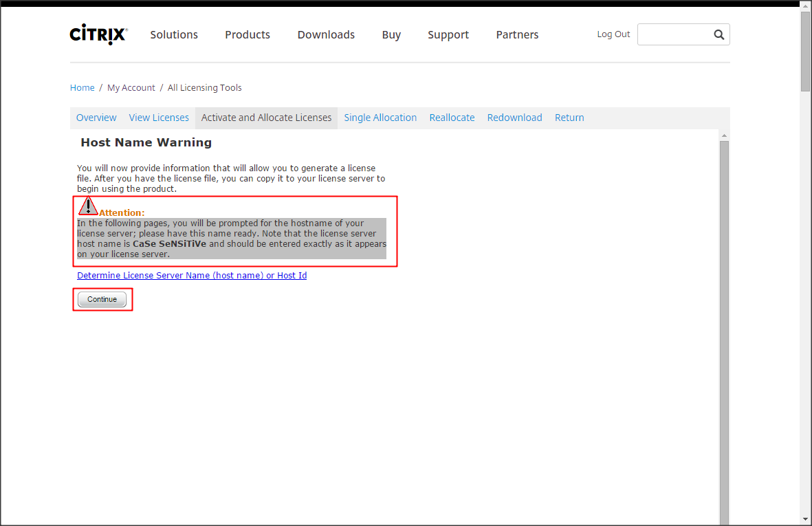Click the page scrollbar down arrow

pyautogui.click(x=805, y=518)
